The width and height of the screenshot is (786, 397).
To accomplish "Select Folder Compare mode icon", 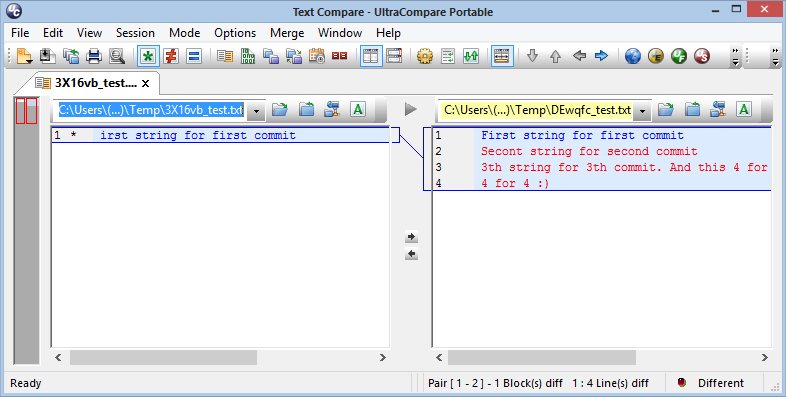I will [x=271, y=56].
